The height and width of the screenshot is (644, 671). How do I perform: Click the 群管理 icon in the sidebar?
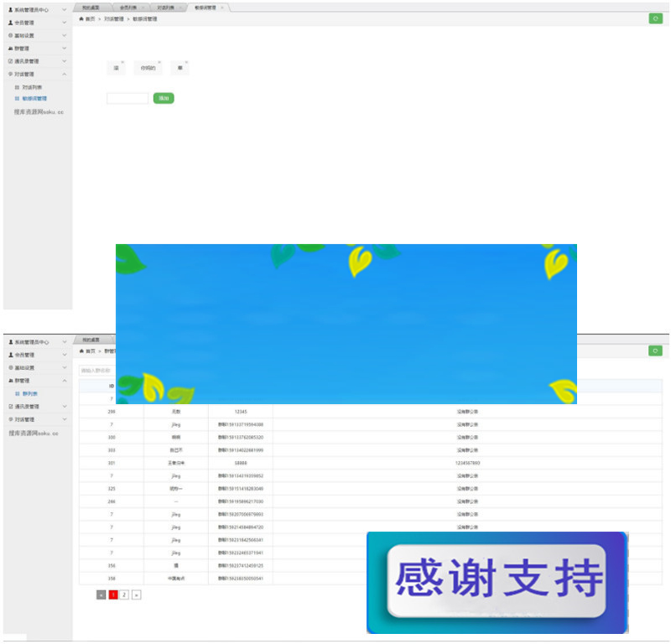[8, 48]
